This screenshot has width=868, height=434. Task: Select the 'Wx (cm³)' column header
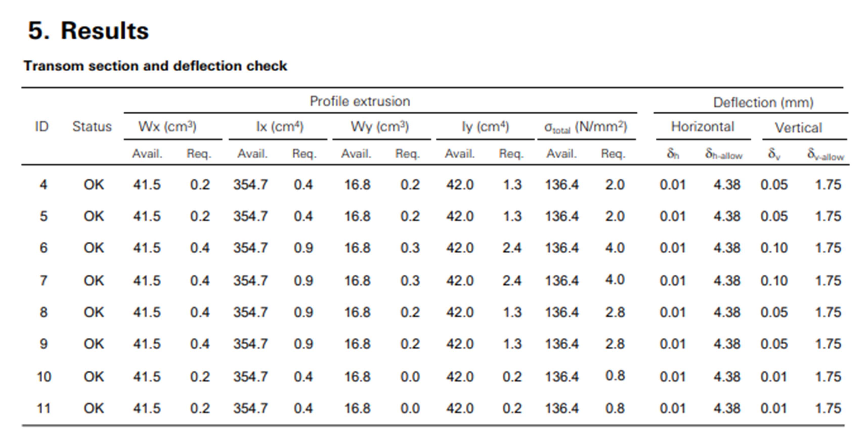(x=167, y=127)
